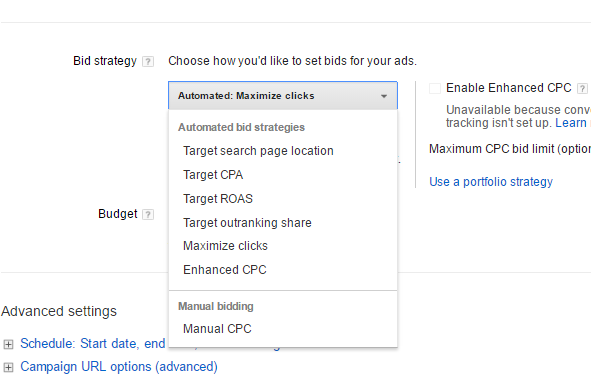Open Campaign URL options (advanced) link
The width and height of the screenshot is (591, 389).
pyautogui.click(x=119, y=366)
